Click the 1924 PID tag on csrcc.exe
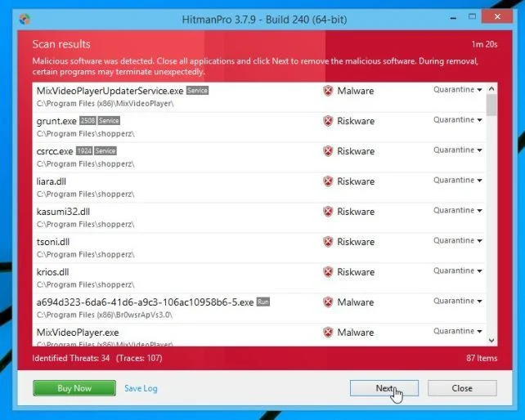 [x=84, y=150]
